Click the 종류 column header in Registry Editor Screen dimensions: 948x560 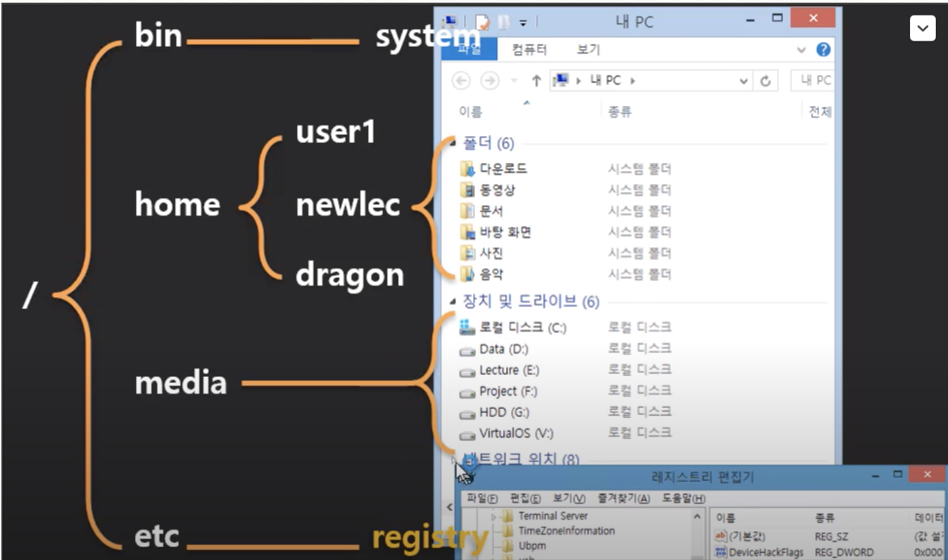point(825,518)
